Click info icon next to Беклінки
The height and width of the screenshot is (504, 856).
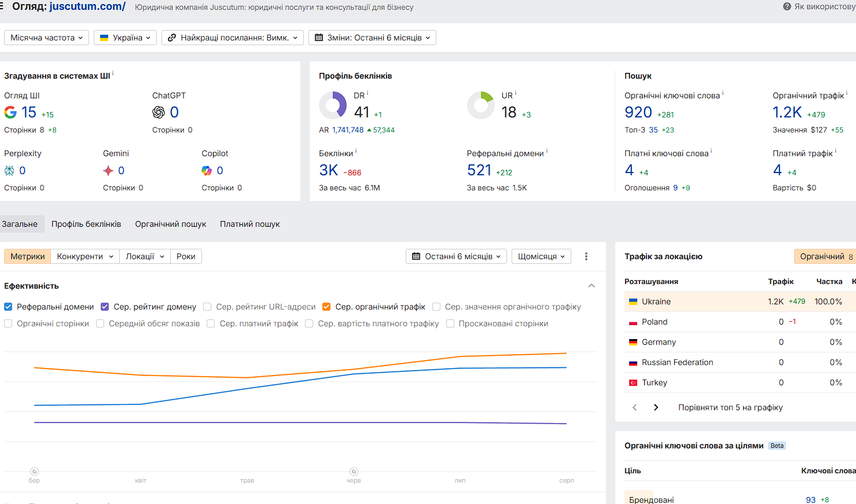(x=356, y=150)
